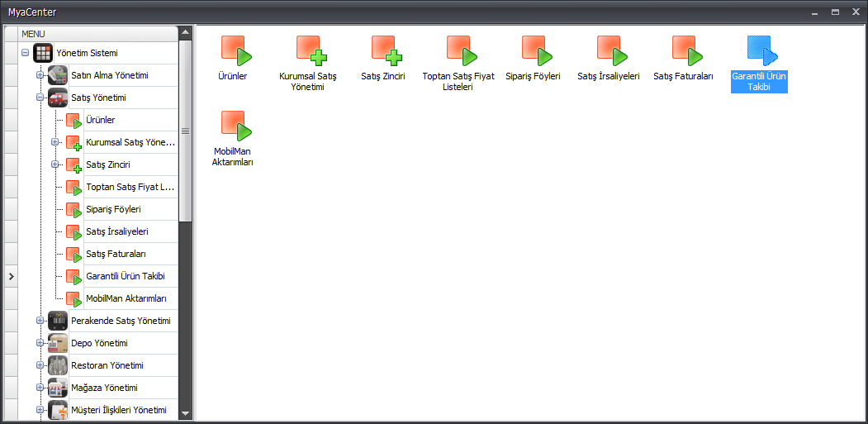Open Satış Zinciri icon in main panel
This screenshot has width=868, height=424.
point(387,51)
